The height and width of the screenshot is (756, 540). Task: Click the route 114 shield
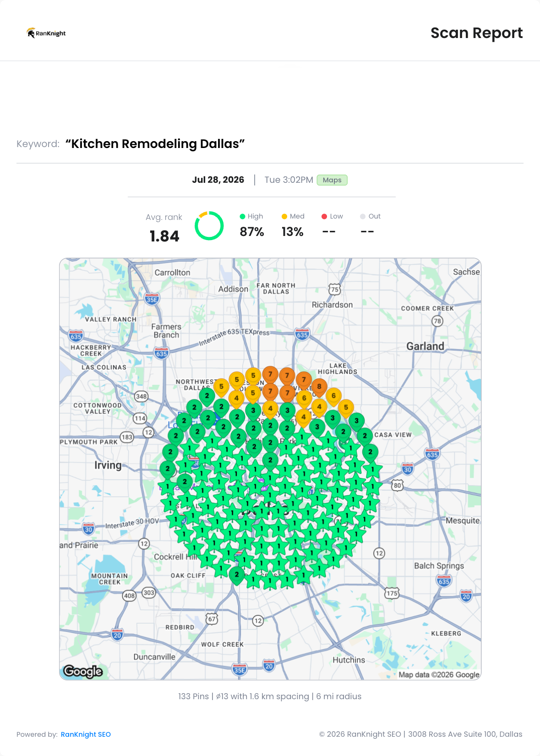[x=140, y=418]
